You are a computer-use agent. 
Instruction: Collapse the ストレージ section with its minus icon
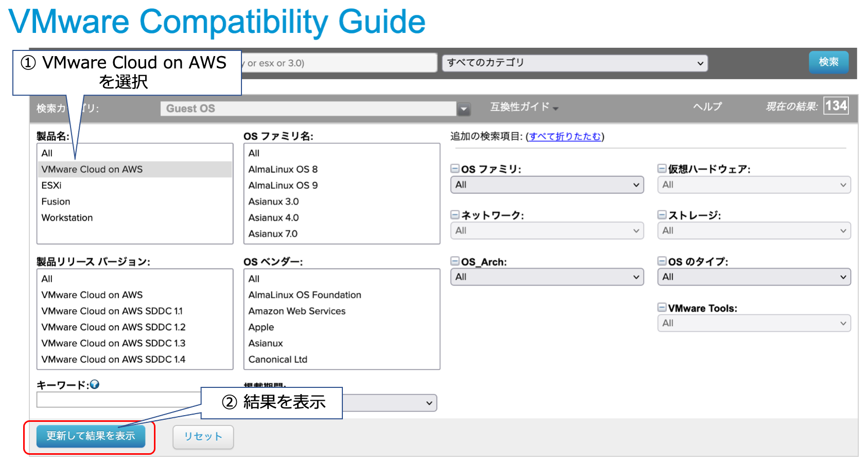point(662,215)
